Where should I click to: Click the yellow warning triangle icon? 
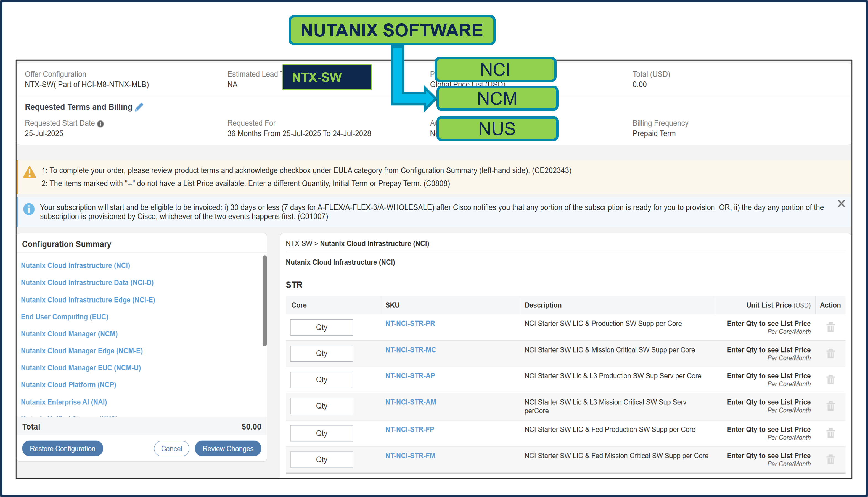[x=29, y=173]
